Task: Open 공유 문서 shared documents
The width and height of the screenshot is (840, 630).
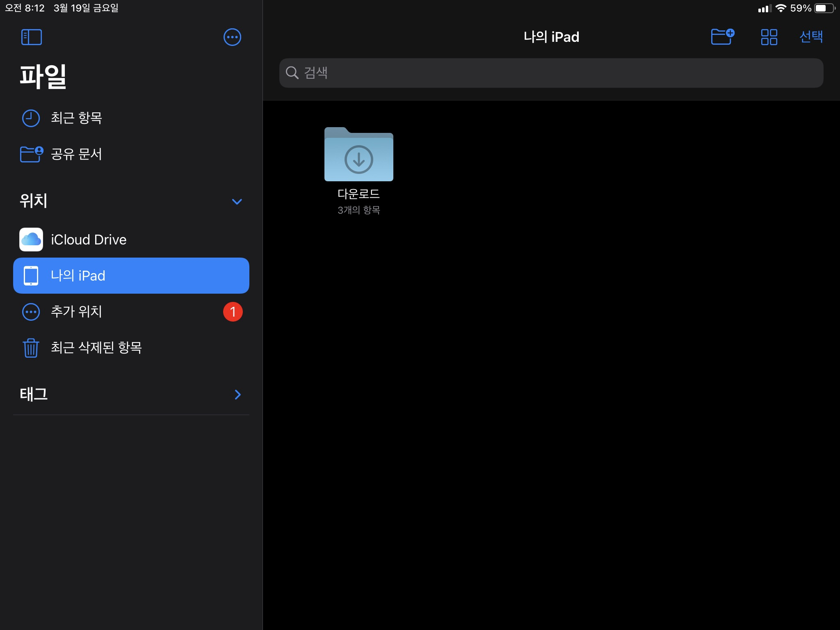Action: pyautogui.click(x=76, y=154)
